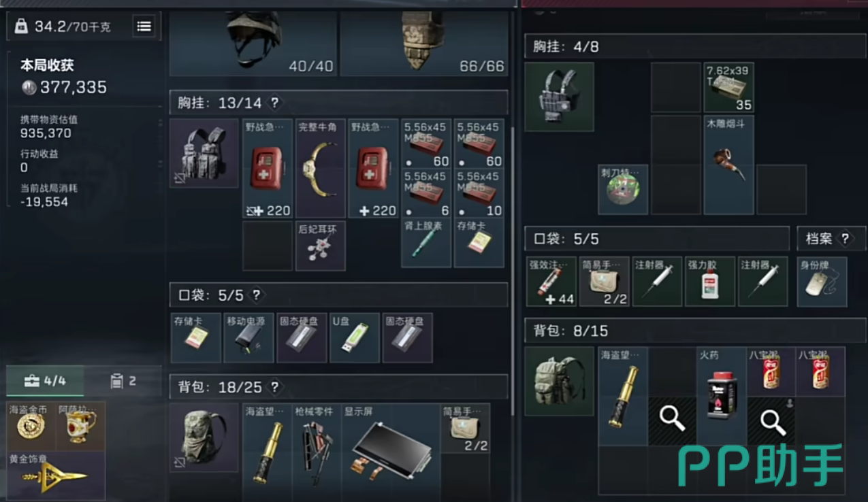Search the first unidentified magnifier slot

(x=673, y=422)
